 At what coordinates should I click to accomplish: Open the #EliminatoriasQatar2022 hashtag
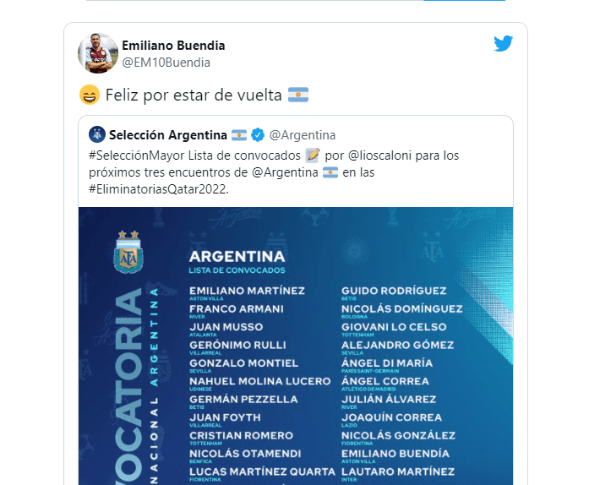(x=157, y=188)
